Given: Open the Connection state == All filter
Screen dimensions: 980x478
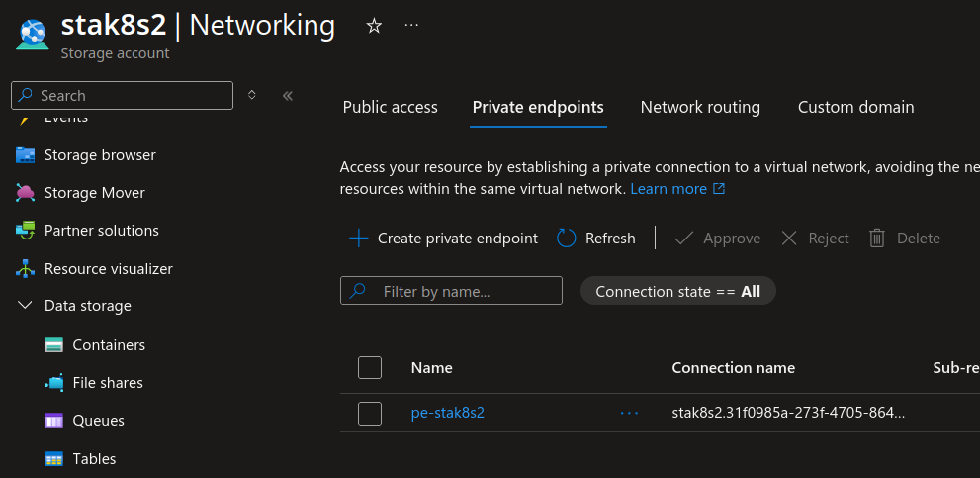Looking at the screenshot, I should pos(678,291).
